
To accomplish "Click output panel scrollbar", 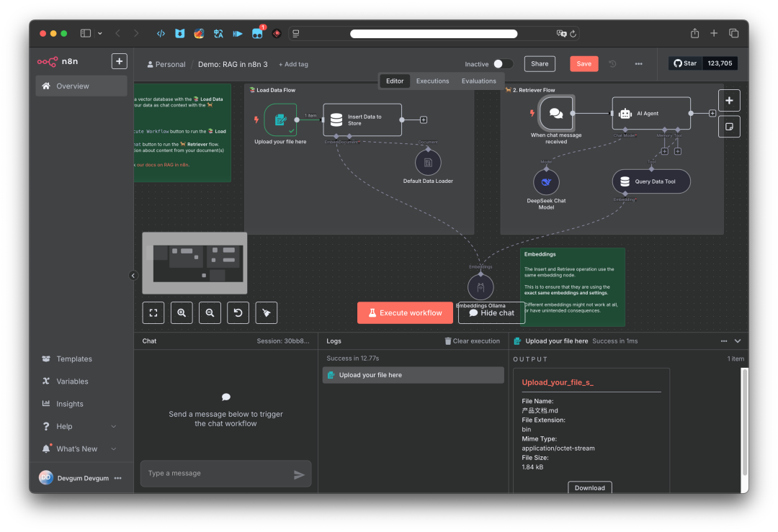I will click(x=744, y=421).
